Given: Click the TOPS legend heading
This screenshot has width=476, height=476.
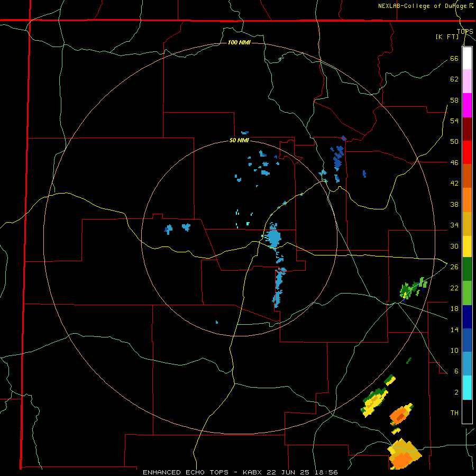Looking at the screenshot, I should 465,32.
